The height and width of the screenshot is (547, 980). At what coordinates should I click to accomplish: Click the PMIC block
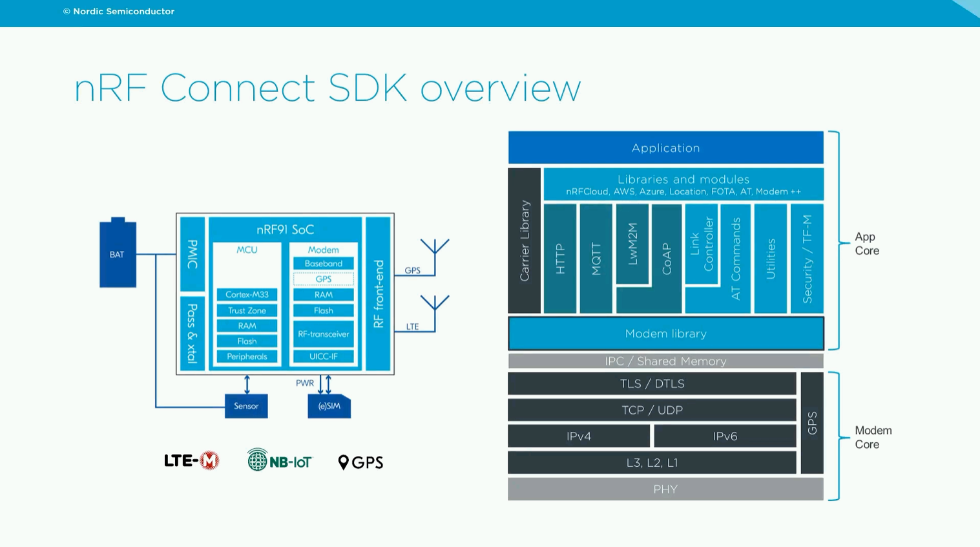coord(193,254)
